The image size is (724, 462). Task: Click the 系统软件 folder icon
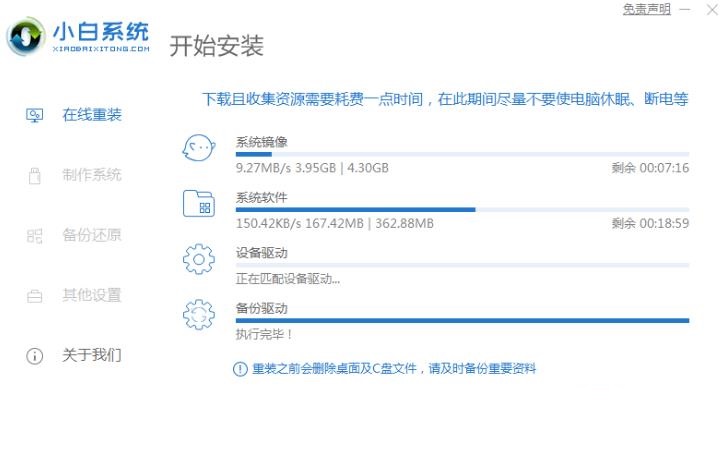click(199, 204)
